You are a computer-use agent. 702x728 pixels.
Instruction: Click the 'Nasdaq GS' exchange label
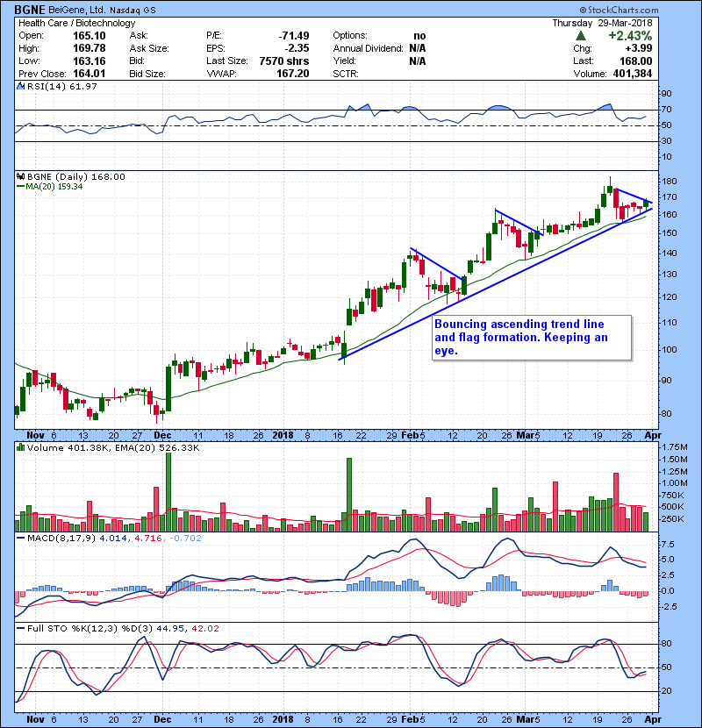pyautogui.click(x=133, y=11)
